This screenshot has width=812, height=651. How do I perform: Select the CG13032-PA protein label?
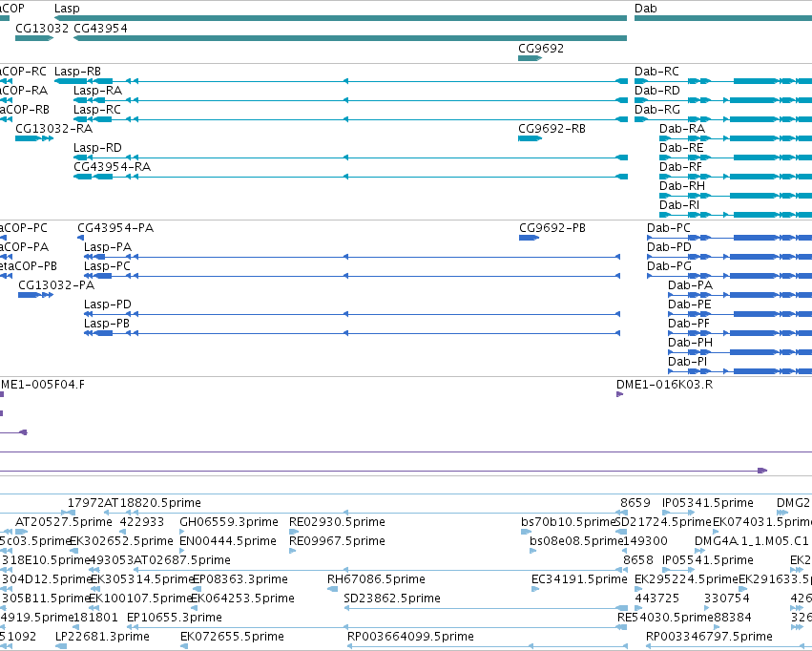pyautogui.click(x=56, y=285)
